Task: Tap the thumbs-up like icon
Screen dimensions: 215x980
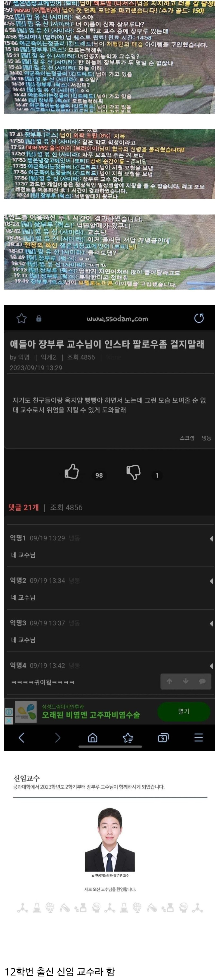Action: [x=71, y=471]
